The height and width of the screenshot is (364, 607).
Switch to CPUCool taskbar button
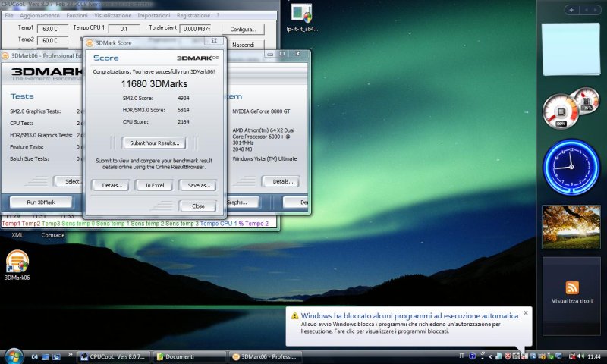[113, 356]
